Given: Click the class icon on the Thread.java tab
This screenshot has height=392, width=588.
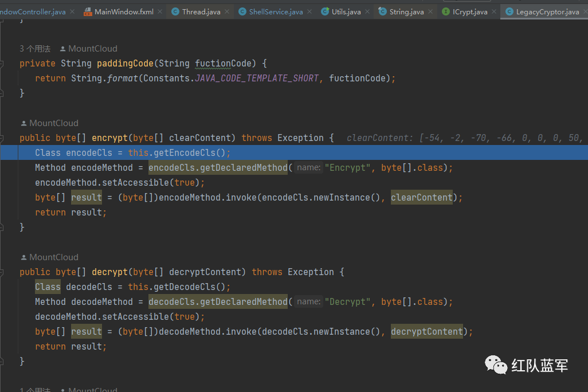Looking at the screenshot, I should (175, 11).
